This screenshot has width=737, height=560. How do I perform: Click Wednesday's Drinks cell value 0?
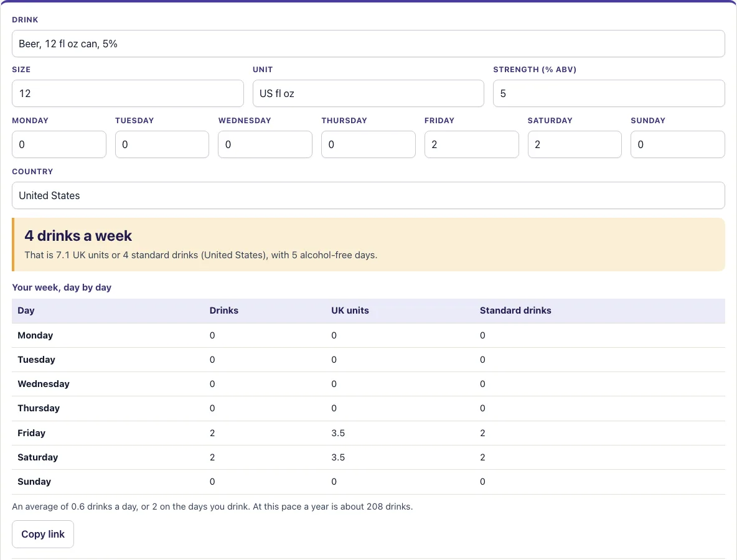pyautogui.click(x=212, y=384)
